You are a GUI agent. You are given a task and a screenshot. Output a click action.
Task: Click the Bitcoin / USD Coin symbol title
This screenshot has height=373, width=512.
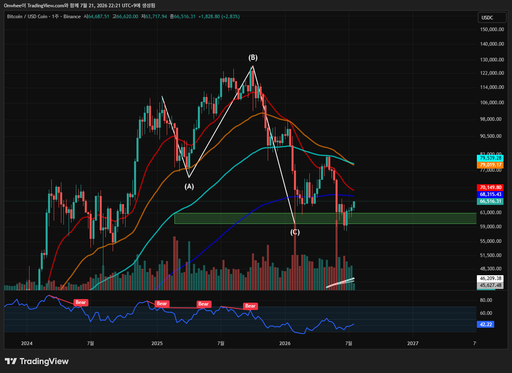coord(27,16)
